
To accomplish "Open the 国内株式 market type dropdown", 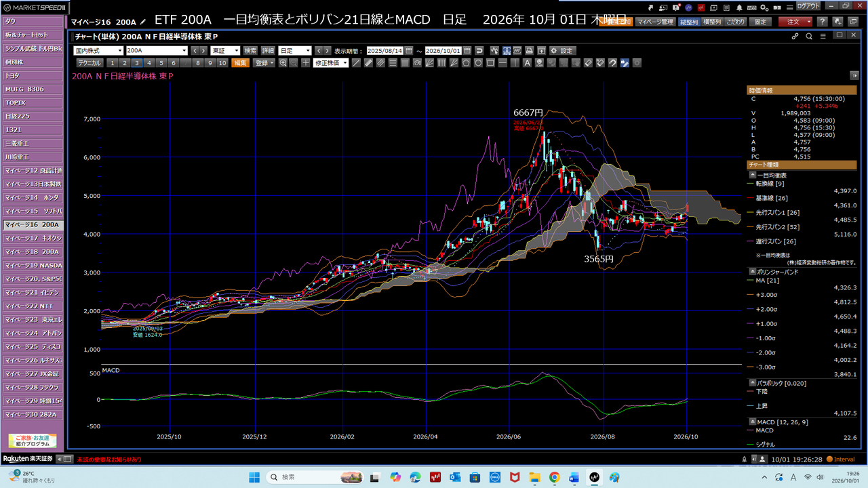I will (x=98, y=51).
